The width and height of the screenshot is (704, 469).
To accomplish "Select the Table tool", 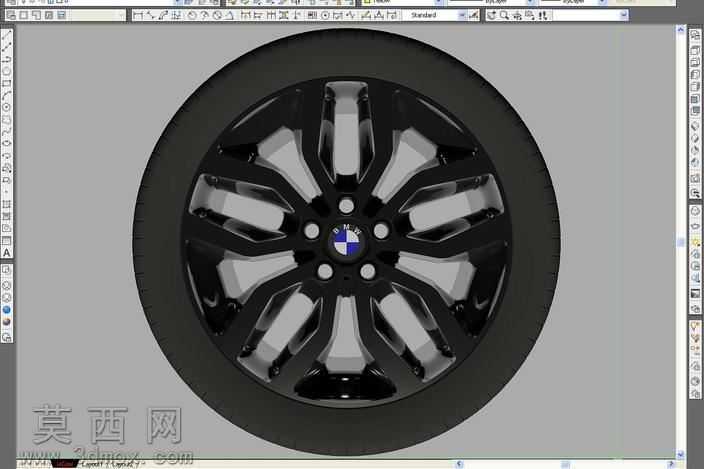I will 6,241.
